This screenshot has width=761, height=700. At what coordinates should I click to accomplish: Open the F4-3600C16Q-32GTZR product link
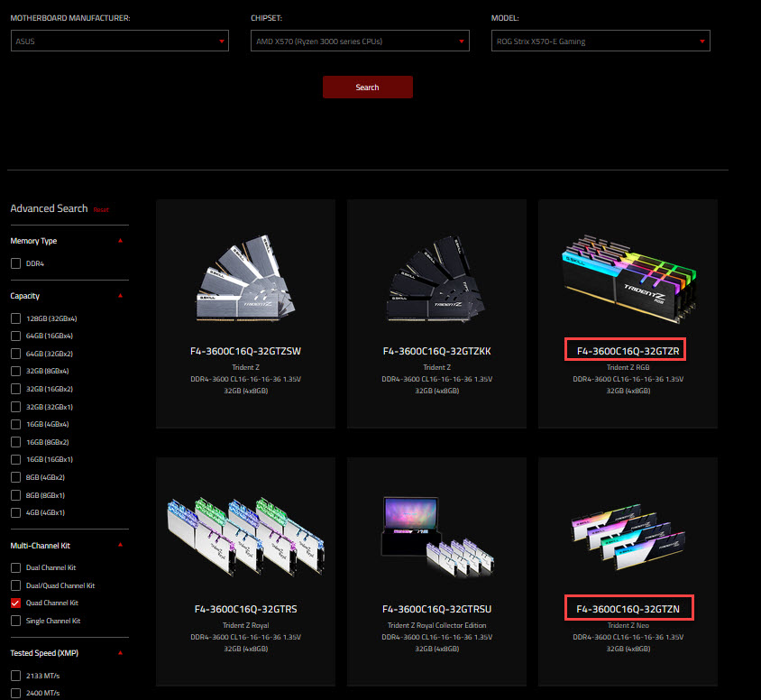tap(628, 351)
